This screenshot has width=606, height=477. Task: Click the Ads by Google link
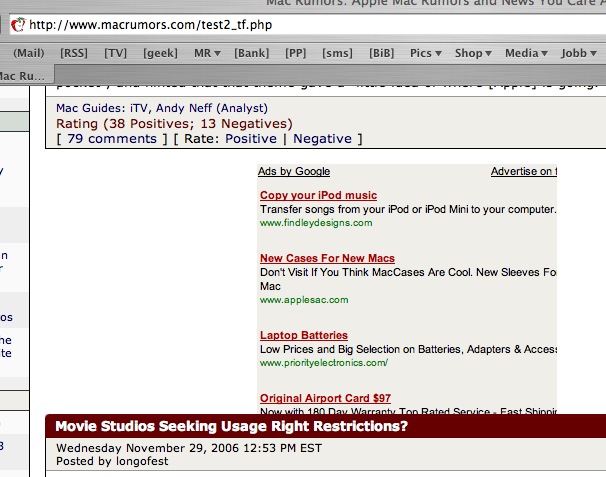pyautogui.click(x=294, y=171)
